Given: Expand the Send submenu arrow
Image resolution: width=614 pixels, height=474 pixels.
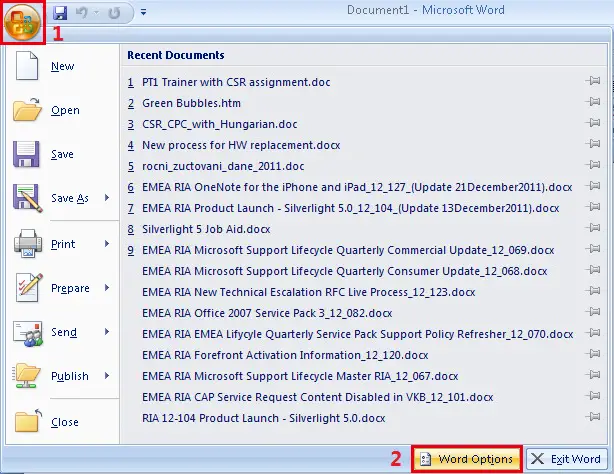Looking at the screenshot, I should pyautogui.click(x=107, y=332).
